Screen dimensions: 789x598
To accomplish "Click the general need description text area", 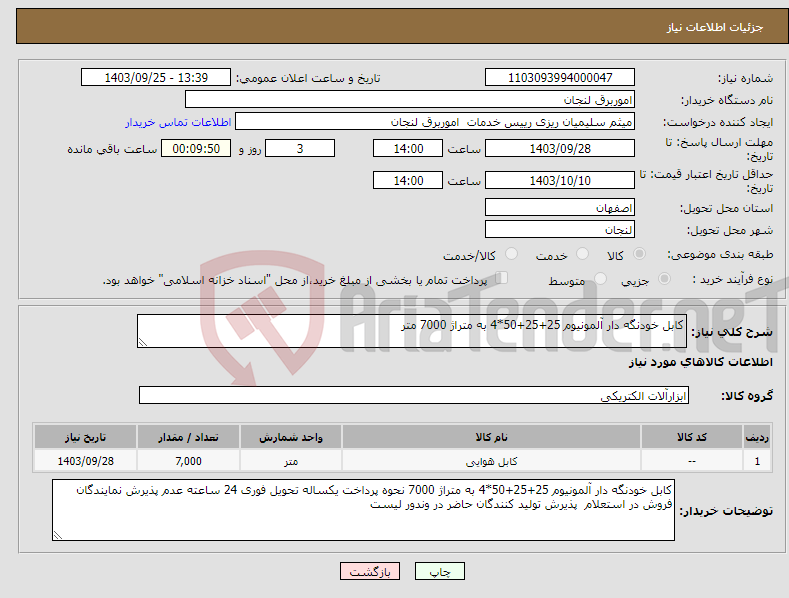I will coord(412,331).
